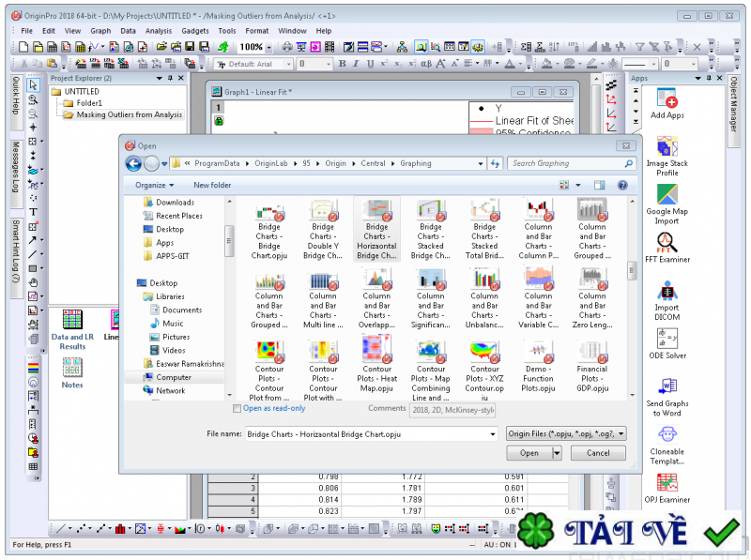Image resolution: width=751 pixels, height=560 pixels.
Task: Click refresh button beside address bar
Action: (x=495, y=164)
